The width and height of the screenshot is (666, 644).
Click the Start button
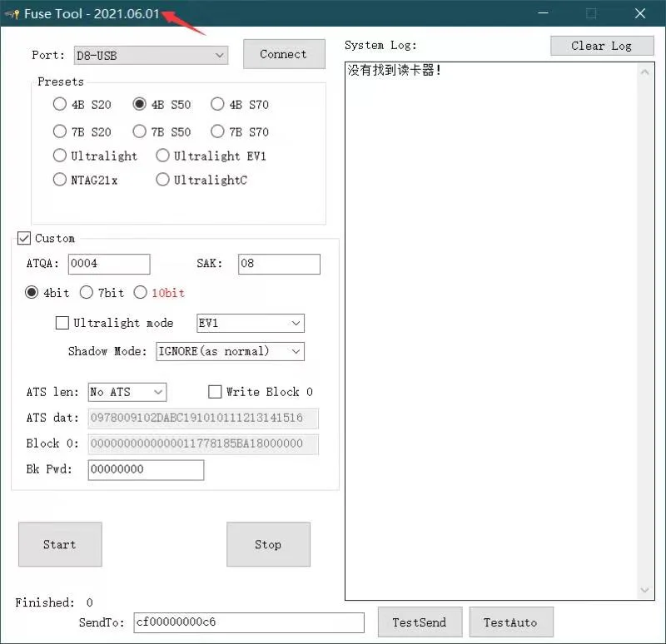click(x=60, y=545)
